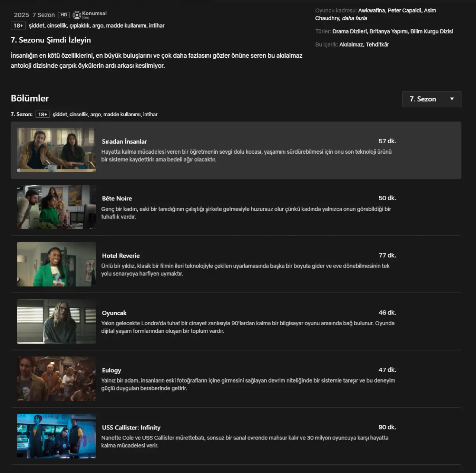The height and width of the screenshot is (473, 476).
Task: Select the USS Callister: Infinity title
Action: click(131, 428)
